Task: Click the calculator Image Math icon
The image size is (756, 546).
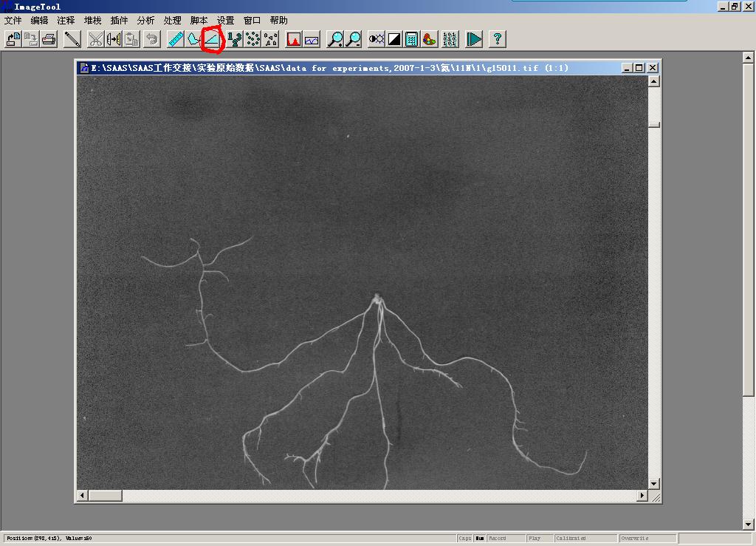Action: pos(412,39)
